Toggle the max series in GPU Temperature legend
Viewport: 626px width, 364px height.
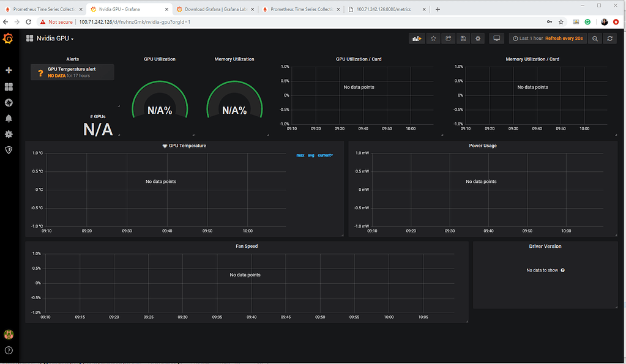tap(300, 155)
